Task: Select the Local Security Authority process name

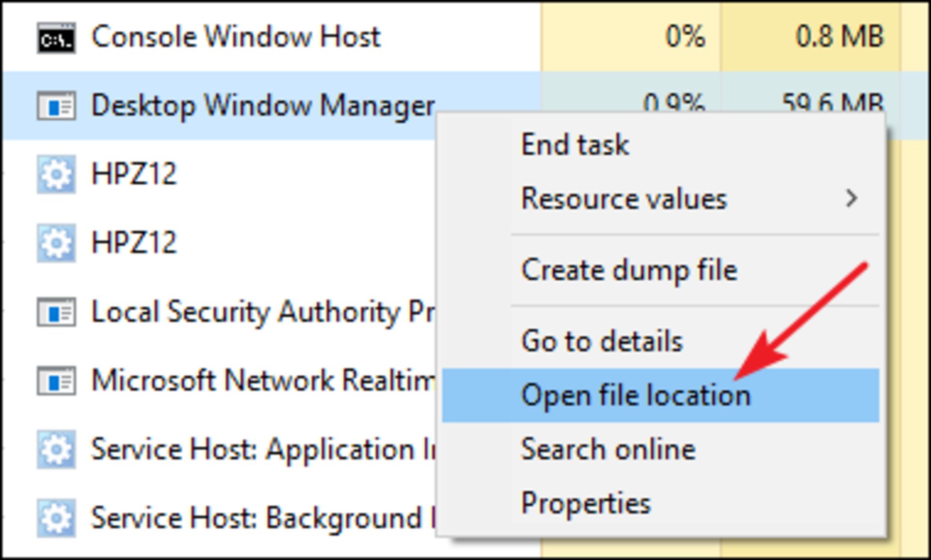Action: [x=264, y=312]
